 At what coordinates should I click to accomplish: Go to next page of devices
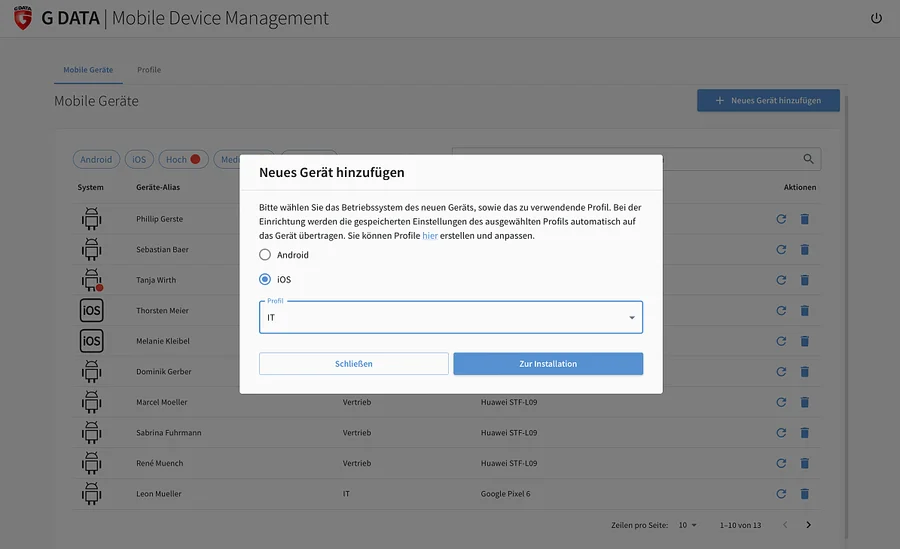[808, 525]
